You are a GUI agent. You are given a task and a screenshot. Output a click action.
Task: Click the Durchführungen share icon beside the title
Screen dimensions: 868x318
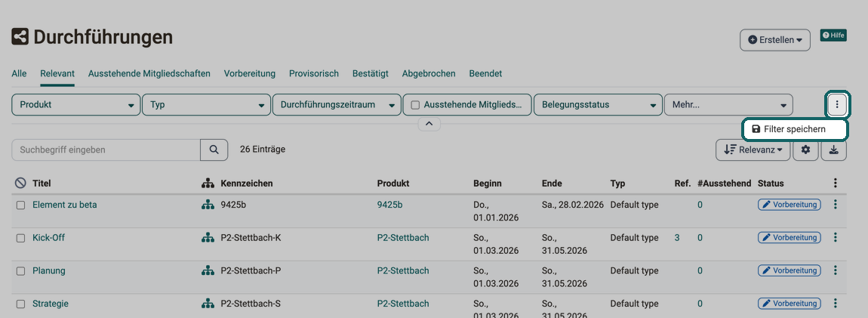pyautogui.click(x=20, y=37)
